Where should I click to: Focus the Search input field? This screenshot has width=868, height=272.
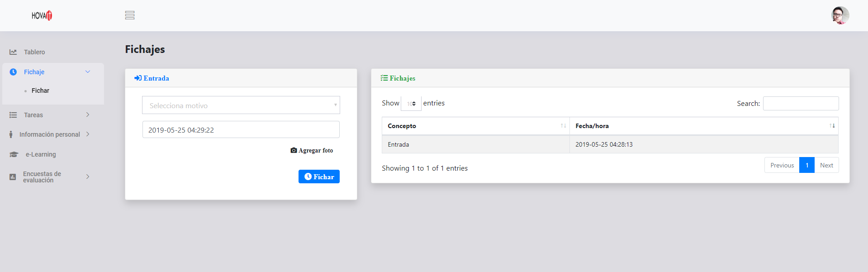point(801,103)
